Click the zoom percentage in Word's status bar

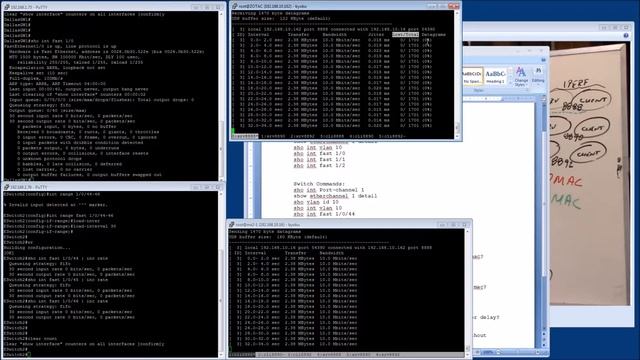click(488, 352)
